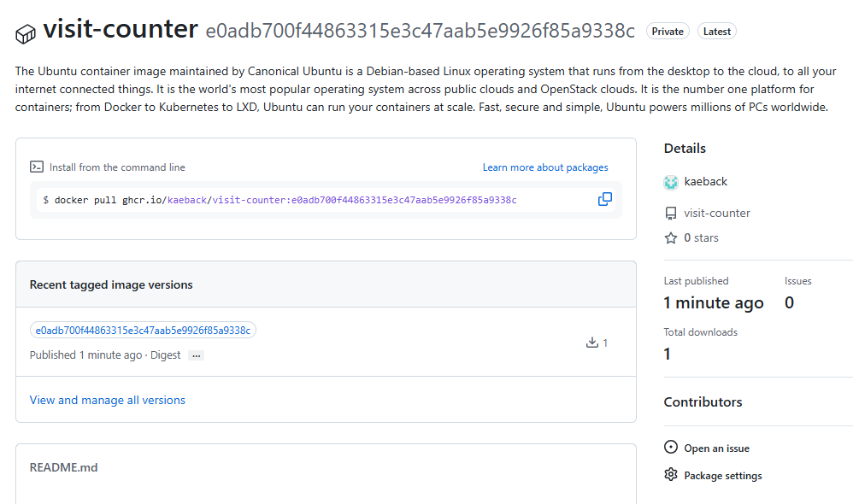Click the Open an issue circle icon
Image resolution: width=859 pixels, height=504 pixels.
671,447
